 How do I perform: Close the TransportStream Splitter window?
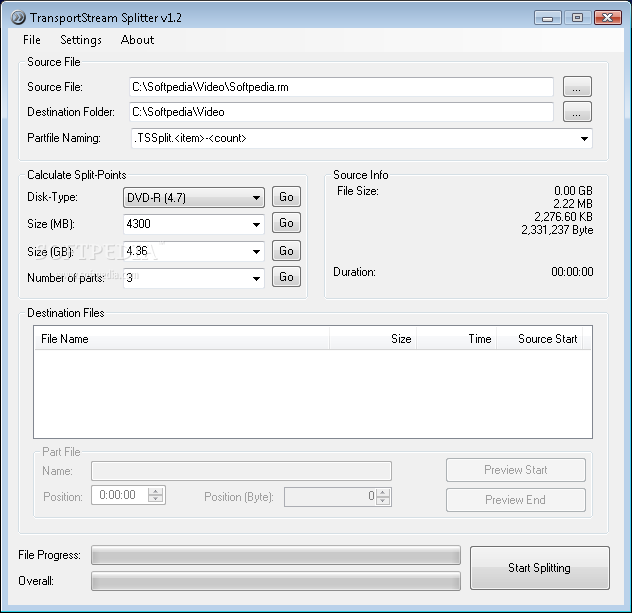click(x=607, y=18)
